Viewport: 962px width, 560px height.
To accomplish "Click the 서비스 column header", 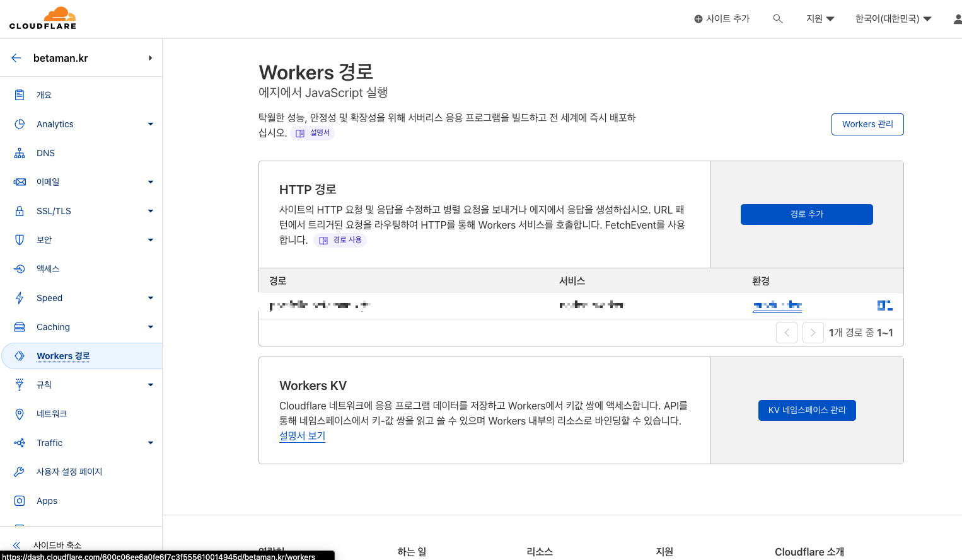I will 572,281.
